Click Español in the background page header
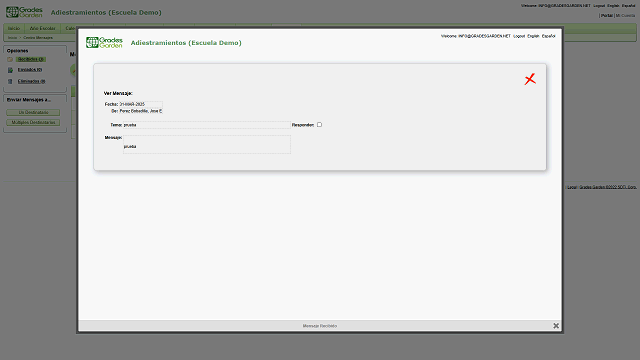 (629, 6)
